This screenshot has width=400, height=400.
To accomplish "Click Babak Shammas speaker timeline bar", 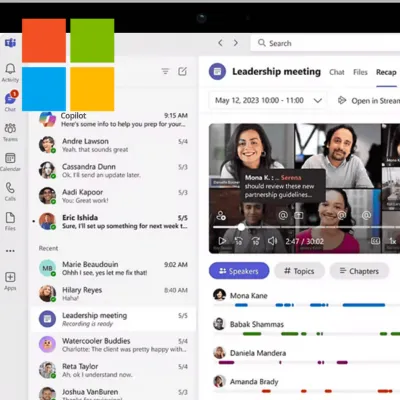I will coord(306,334).
